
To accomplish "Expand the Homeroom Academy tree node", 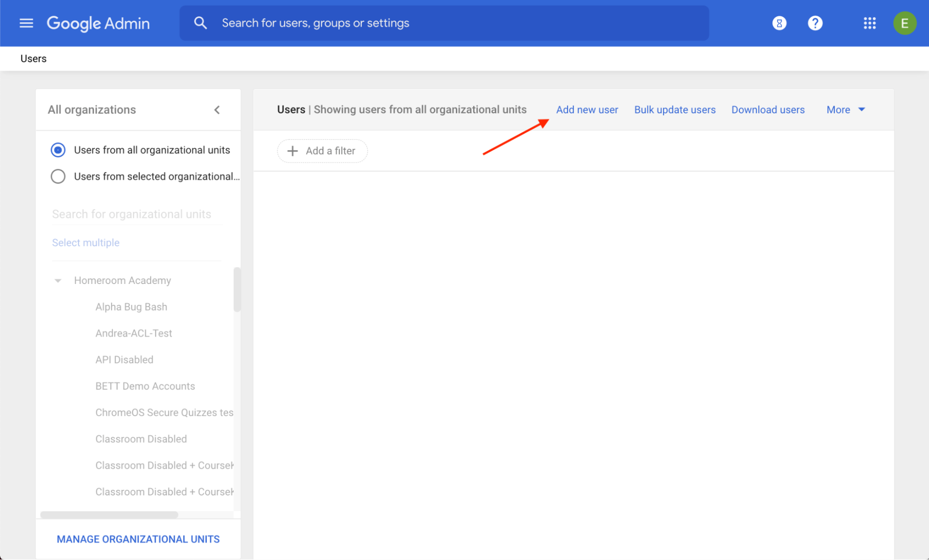I will [x=59, y=280].
